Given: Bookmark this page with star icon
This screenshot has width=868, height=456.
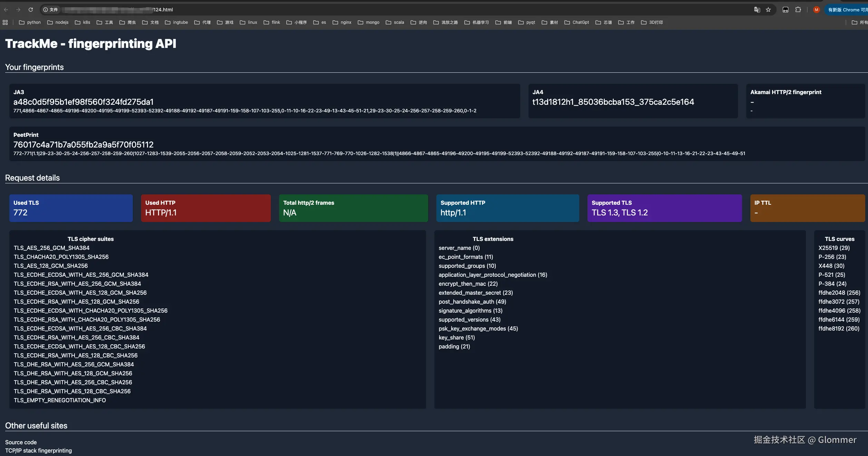Looking at the screenshot, I should [768, 10].
